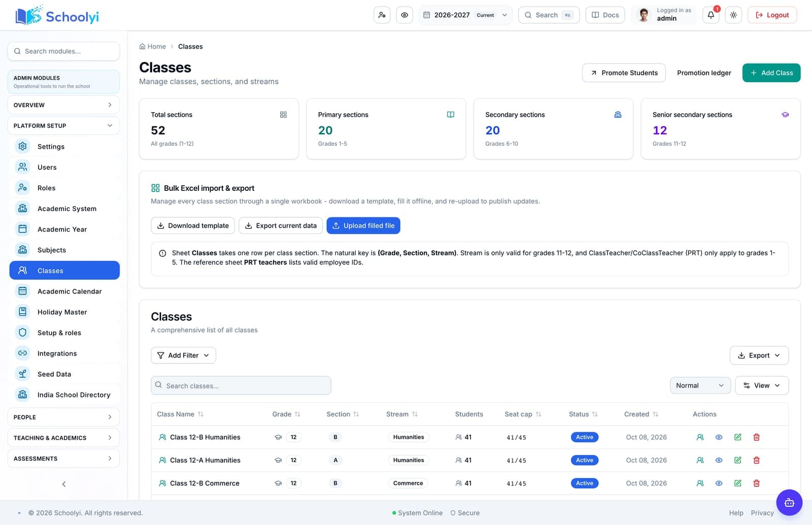
Task: Open the chatbot assistant floating button
Action: pos(789,503)
